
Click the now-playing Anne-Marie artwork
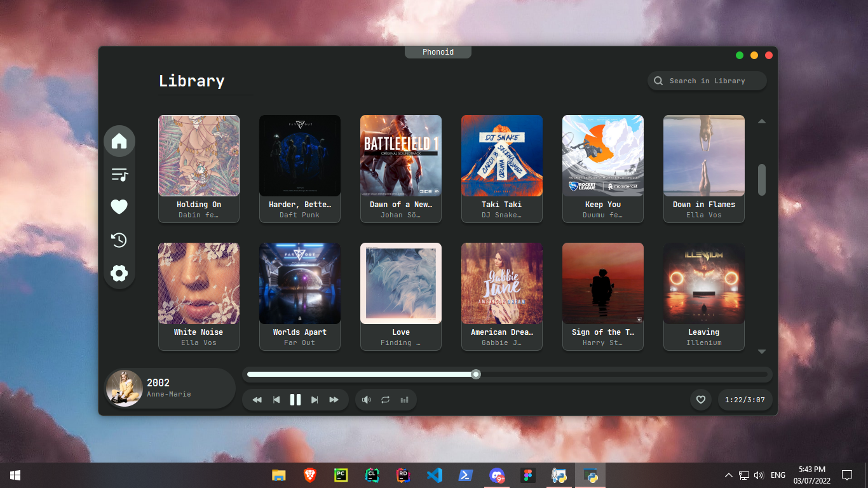pos(125,388)
